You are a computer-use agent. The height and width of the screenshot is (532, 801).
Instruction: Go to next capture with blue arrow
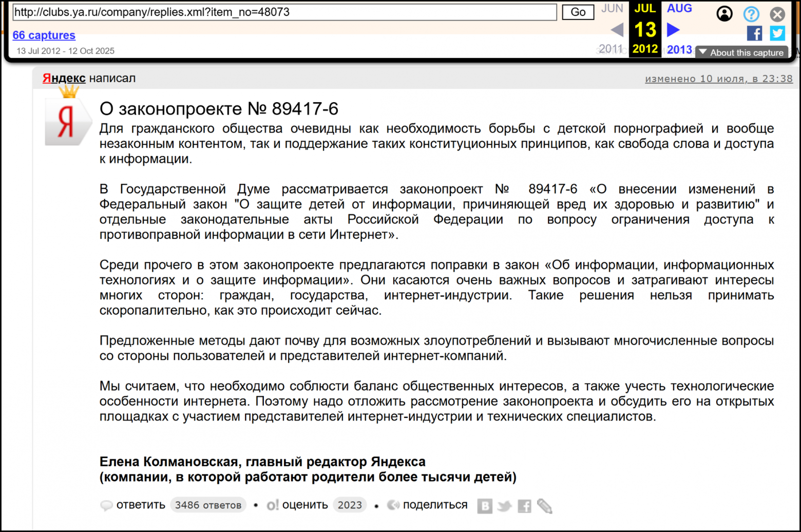673,30
